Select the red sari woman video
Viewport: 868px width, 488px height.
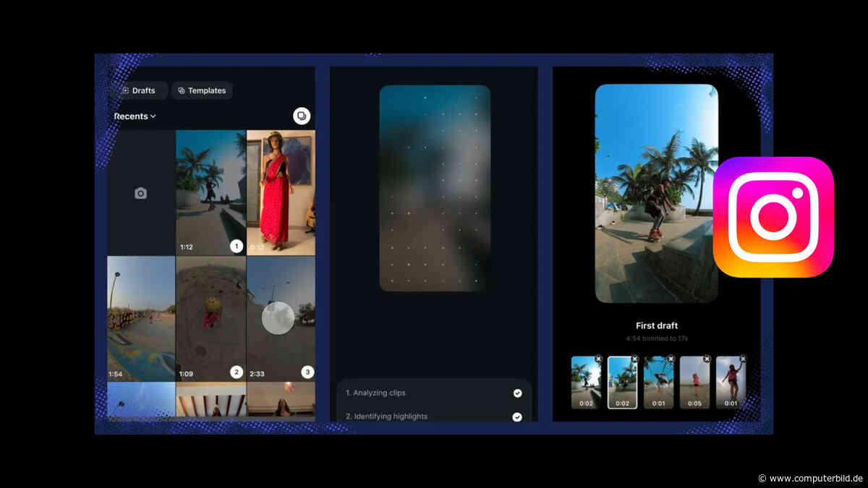point(281,193)
